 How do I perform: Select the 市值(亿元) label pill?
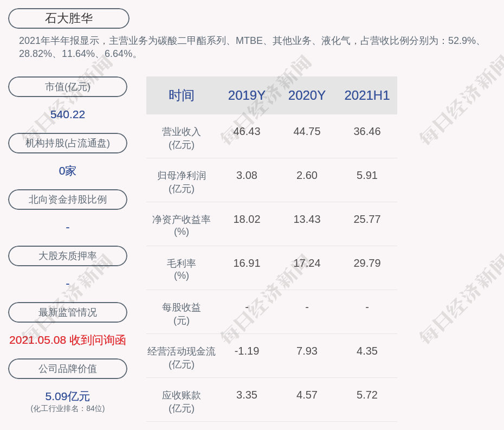click(68, 87)
